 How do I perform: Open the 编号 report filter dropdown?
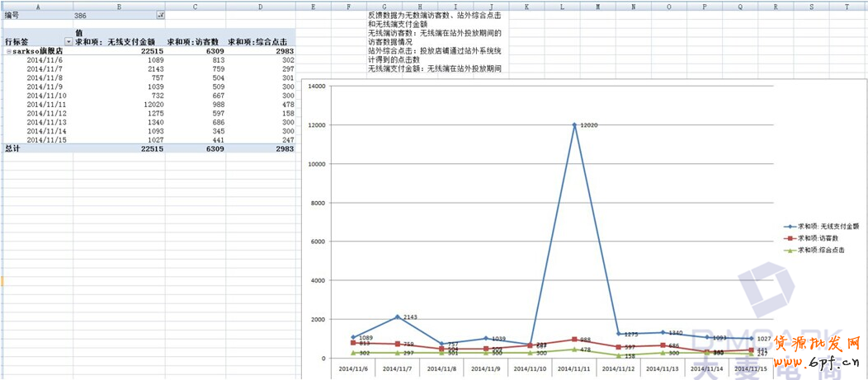(x=160, y=16)
